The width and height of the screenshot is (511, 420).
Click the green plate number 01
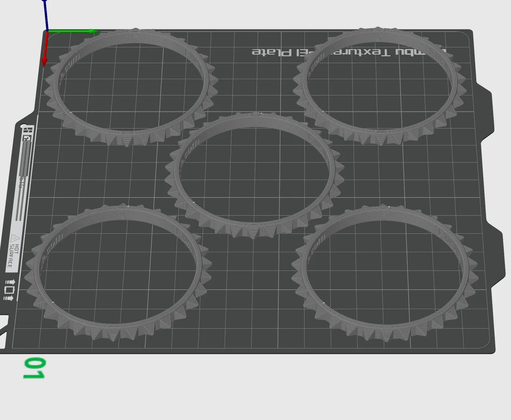pyautogui.click(x=34, y=368)
